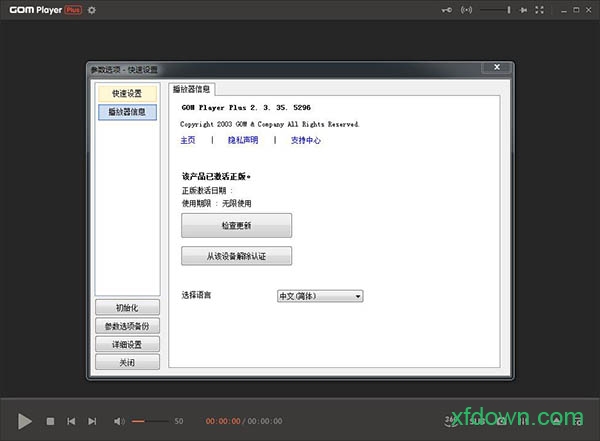Skip to the next track
This screenshot has height=441, width=600.
pos(92,421)
